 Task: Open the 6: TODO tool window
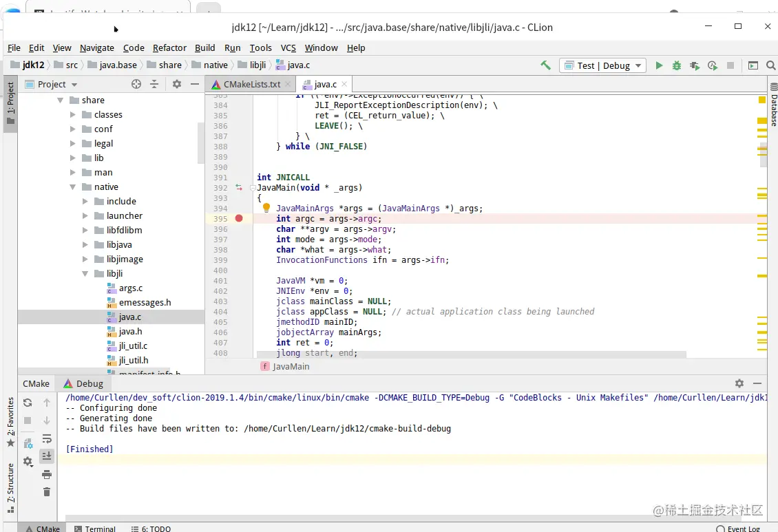[151, 529]
